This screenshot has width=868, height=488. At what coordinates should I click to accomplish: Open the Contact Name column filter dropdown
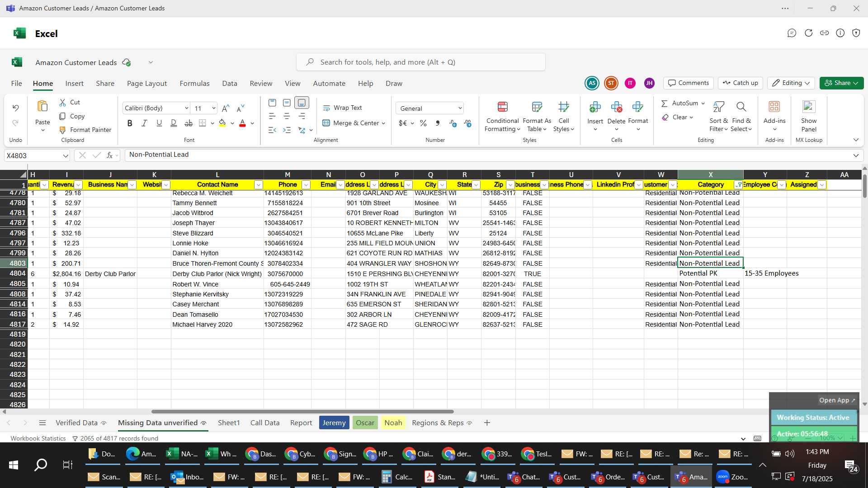[258, 185]
